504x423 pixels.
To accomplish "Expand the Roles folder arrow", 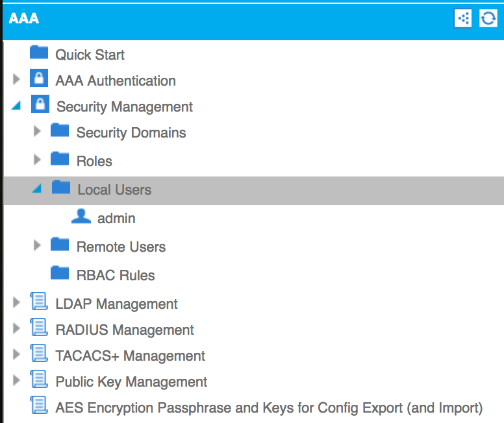I will (37, 160).
